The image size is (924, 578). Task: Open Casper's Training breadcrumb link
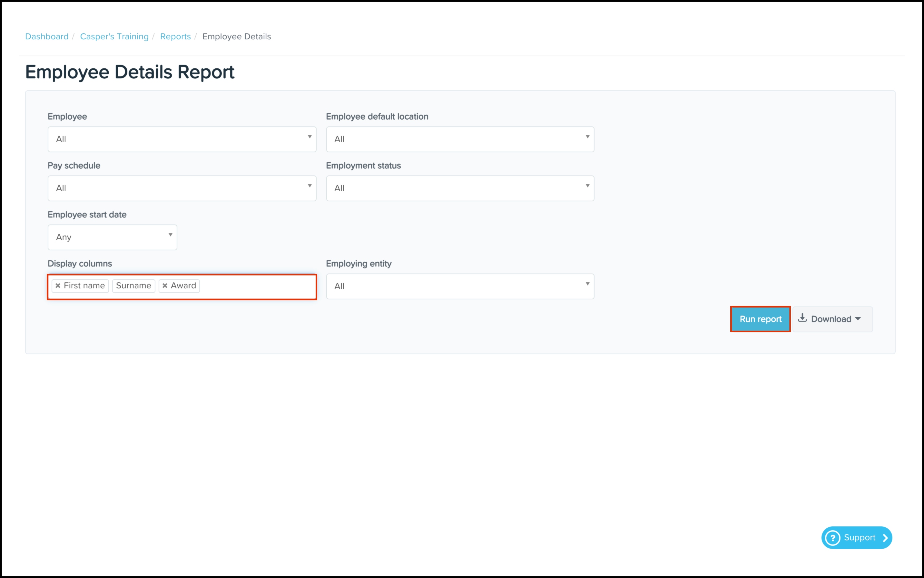point(114,36)
